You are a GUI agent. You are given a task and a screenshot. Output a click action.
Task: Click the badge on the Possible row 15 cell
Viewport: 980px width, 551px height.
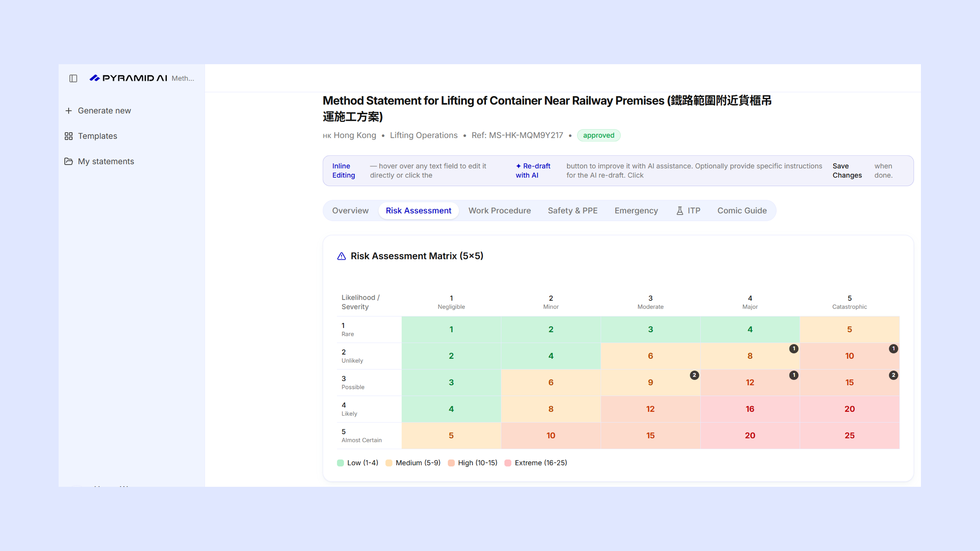893,375
